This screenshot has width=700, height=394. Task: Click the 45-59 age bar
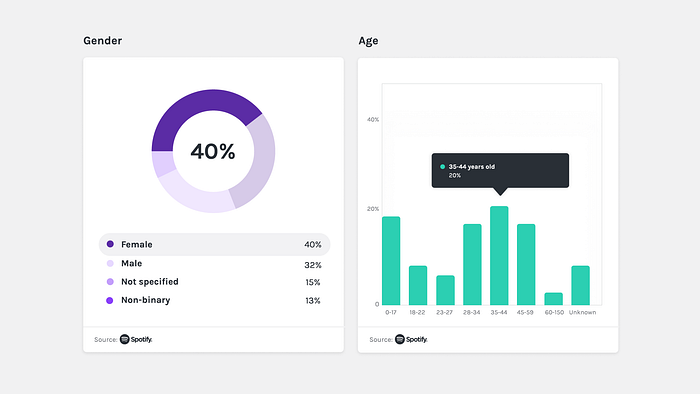click(x=526, y=265)
